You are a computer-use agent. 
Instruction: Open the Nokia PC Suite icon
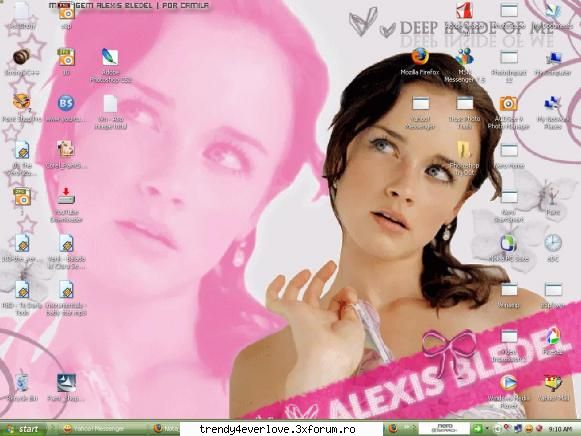509,243
